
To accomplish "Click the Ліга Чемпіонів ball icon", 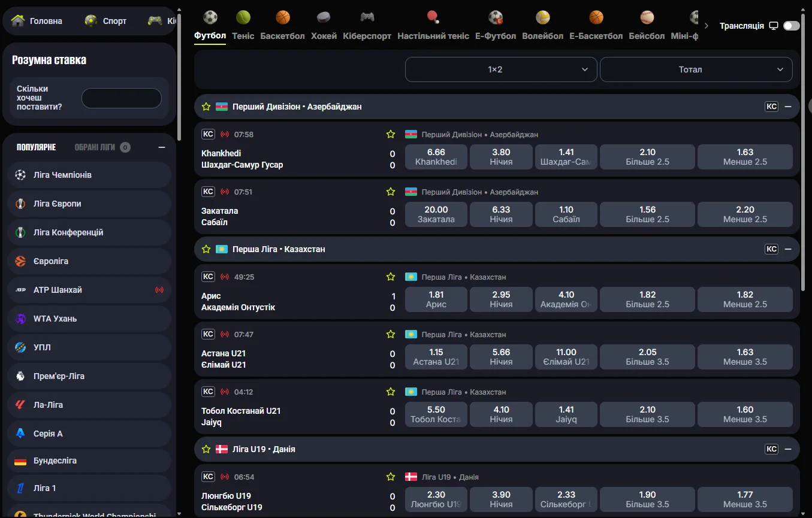I will click(x=20, y=175).
